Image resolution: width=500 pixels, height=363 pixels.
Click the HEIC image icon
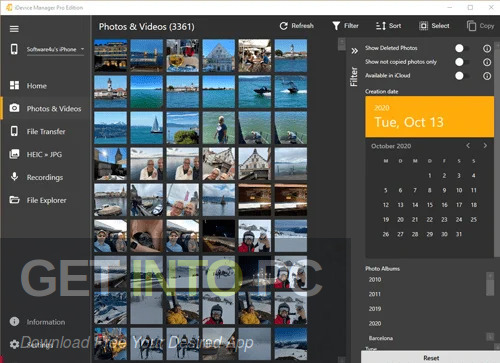14,154
